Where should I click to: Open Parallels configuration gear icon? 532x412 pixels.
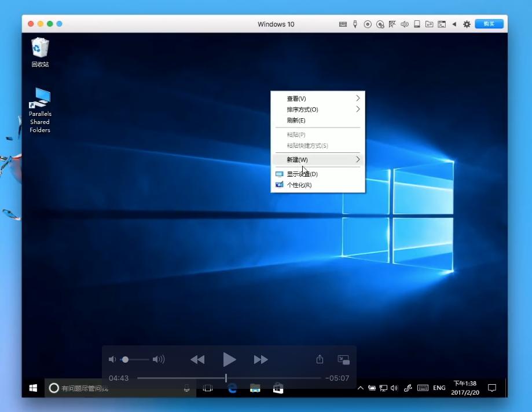[x=467, y=24]
